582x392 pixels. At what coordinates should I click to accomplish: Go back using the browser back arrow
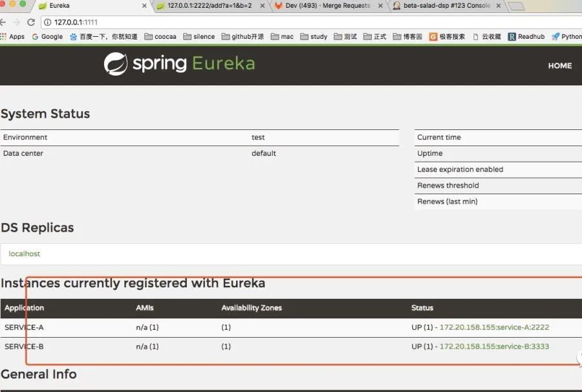[3, 22]
